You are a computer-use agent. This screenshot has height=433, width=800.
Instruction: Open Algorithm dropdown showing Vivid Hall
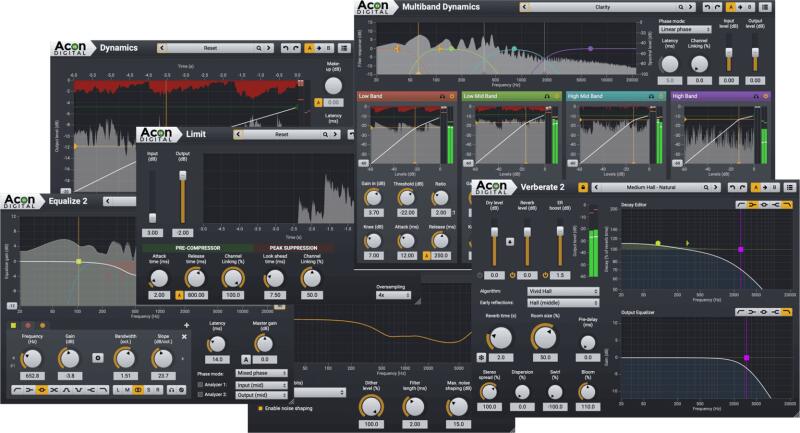point(563,291)
